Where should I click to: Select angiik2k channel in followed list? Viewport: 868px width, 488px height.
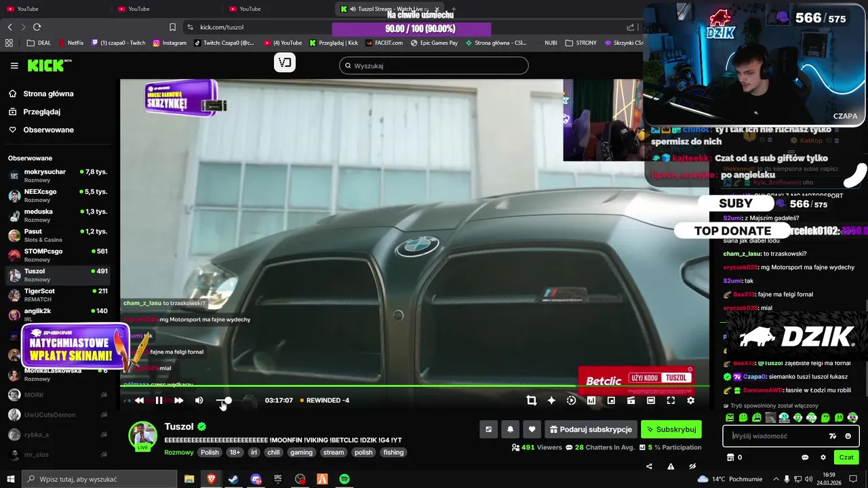click(x=58, y=314)
